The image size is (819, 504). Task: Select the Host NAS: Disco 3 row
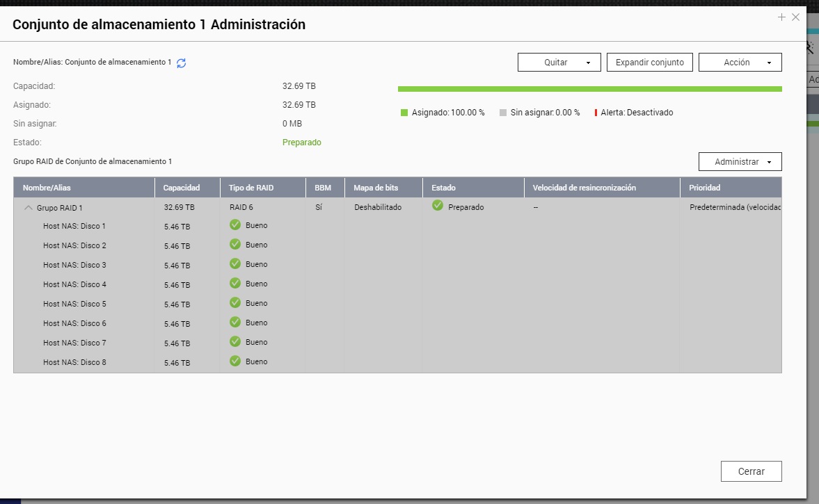coord(74,265)
